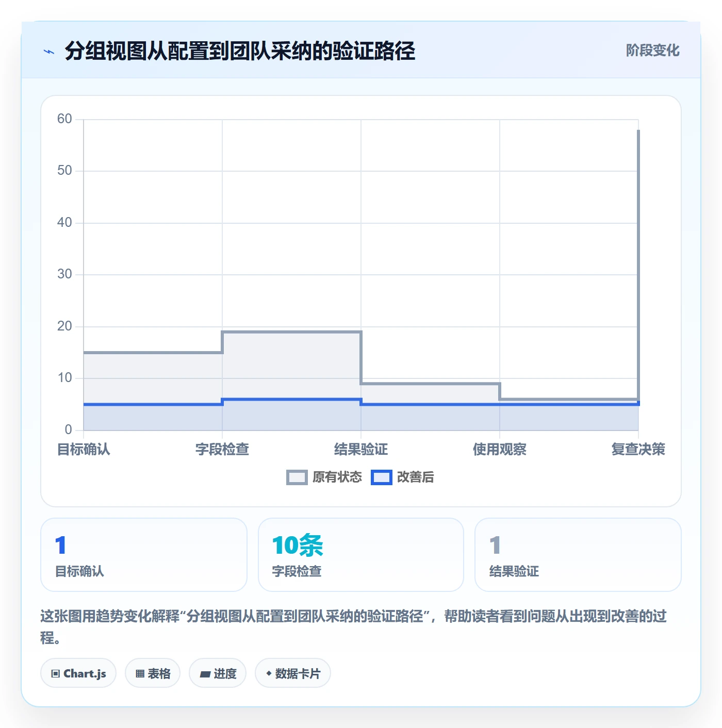The width and height of the screenshot is (722, 728).
Task: Click the chart title 分组视图从配置到团队采纳的验证路径
Action: tap(240, 51)
